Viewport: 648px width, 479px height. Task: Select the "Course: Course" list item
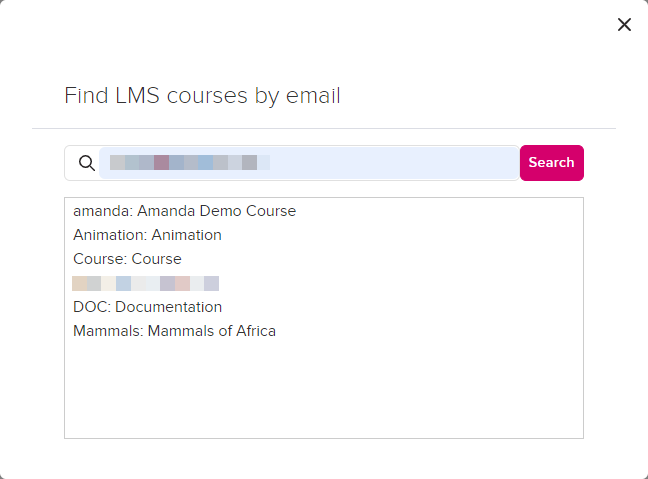(127, 259)
